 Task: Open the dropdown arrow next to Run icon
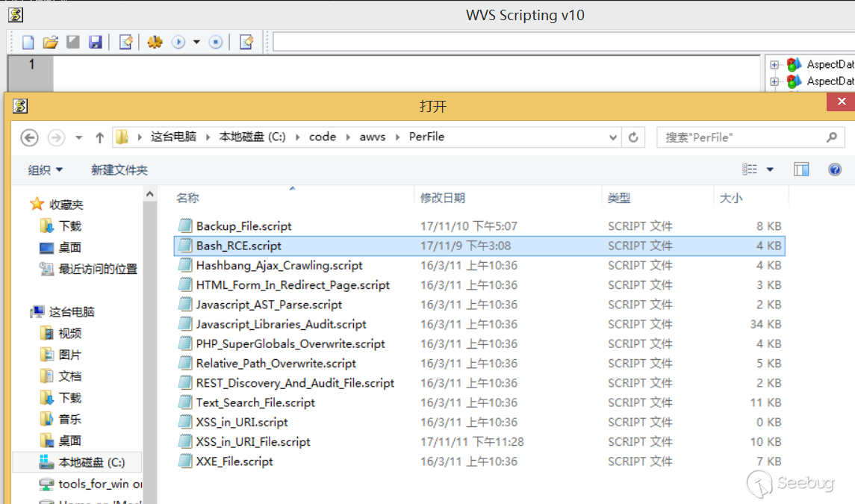[196, 42]
